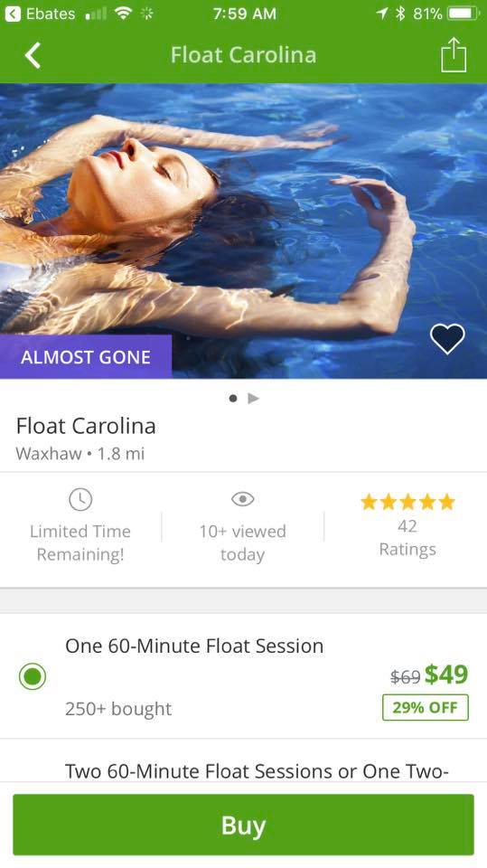Open the 42 Ratings reviews link
This screenshot has width=487, height=868.
(x=407, y=537)
